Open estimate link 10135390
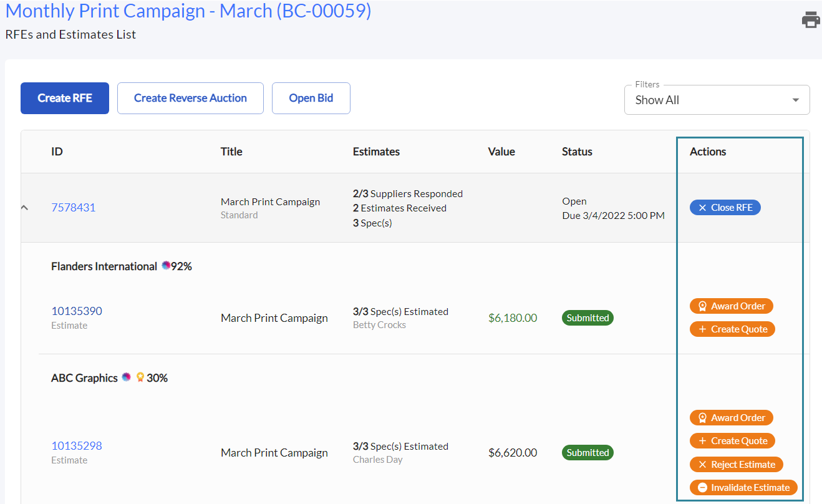The height and width of the screenshot is (504, 822). point(77,311)
